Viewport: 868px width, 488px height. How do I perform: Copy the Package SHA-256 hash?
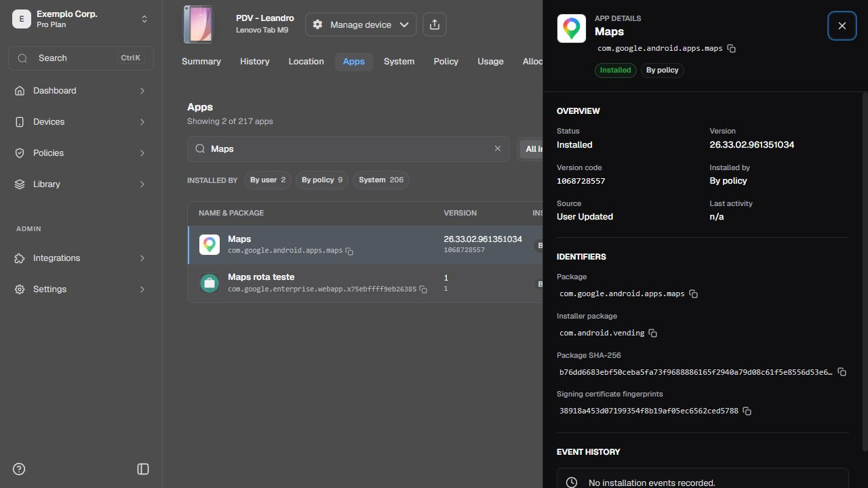pos(842,372)
